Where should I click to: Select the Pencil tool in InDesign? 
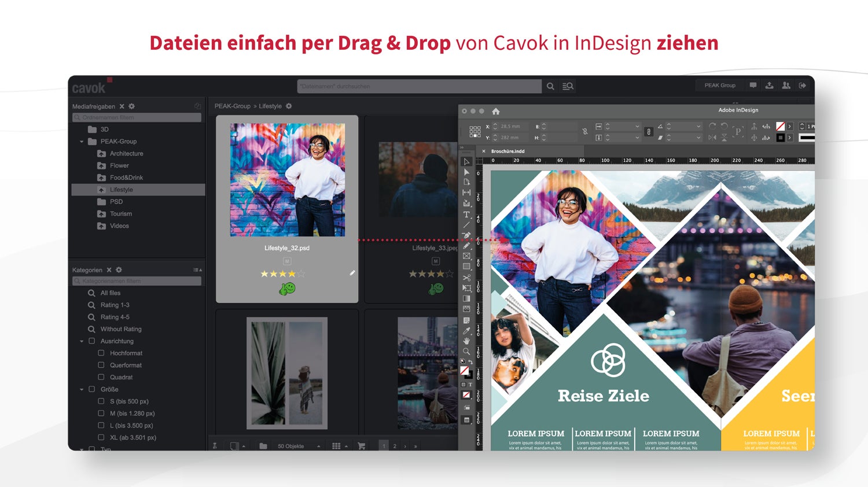point(466,245)
